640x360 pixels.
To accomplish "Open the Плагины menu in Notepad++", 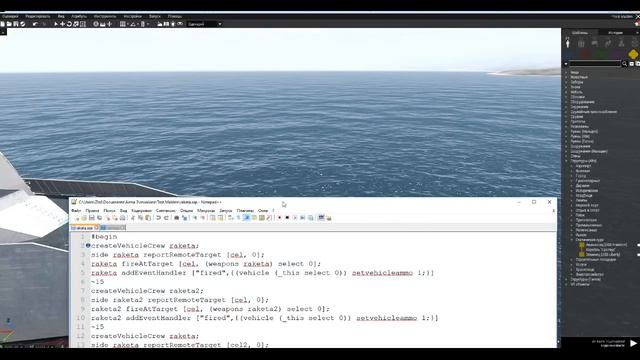I will tap(245, 211).
